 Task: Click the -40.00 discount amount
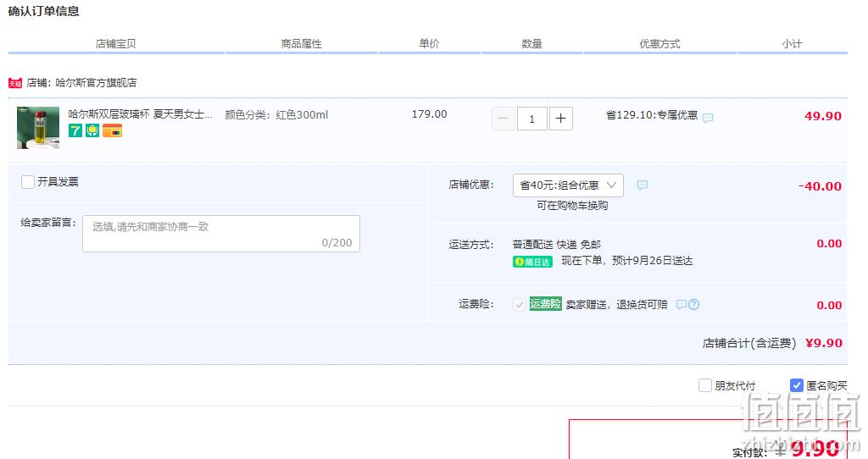[820, 186]
